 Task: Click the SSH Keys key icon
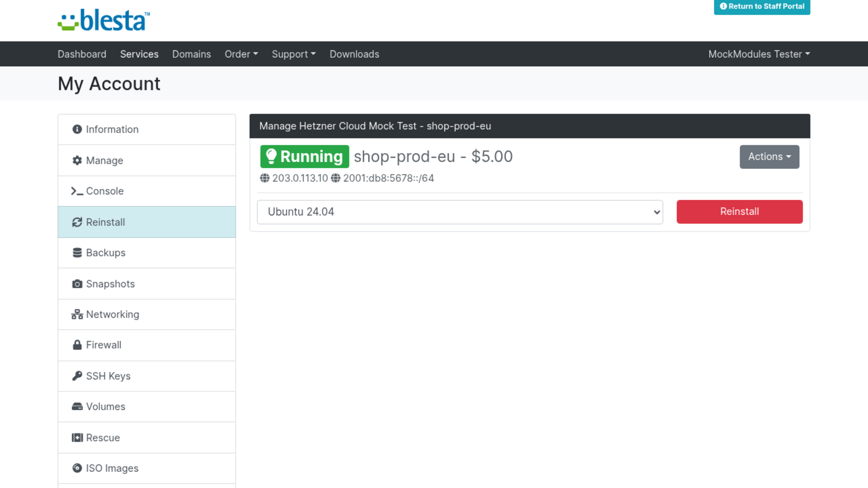77,376
